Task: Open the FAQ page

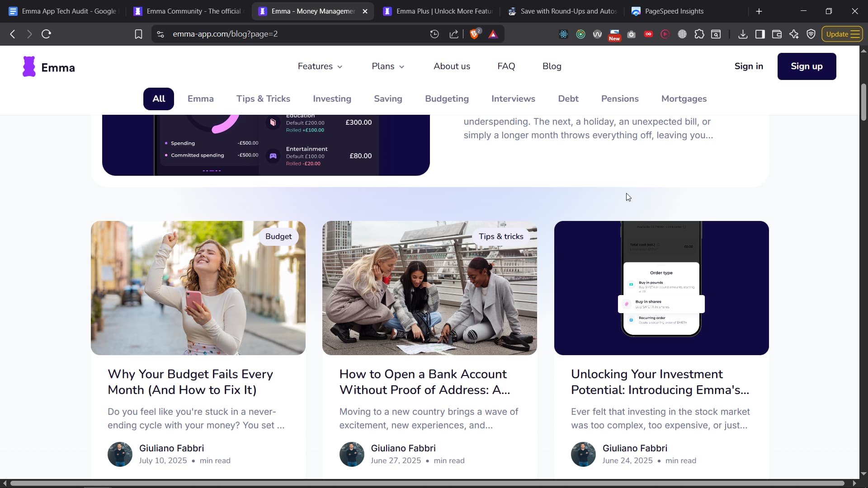Action: [x=506, y=66]
